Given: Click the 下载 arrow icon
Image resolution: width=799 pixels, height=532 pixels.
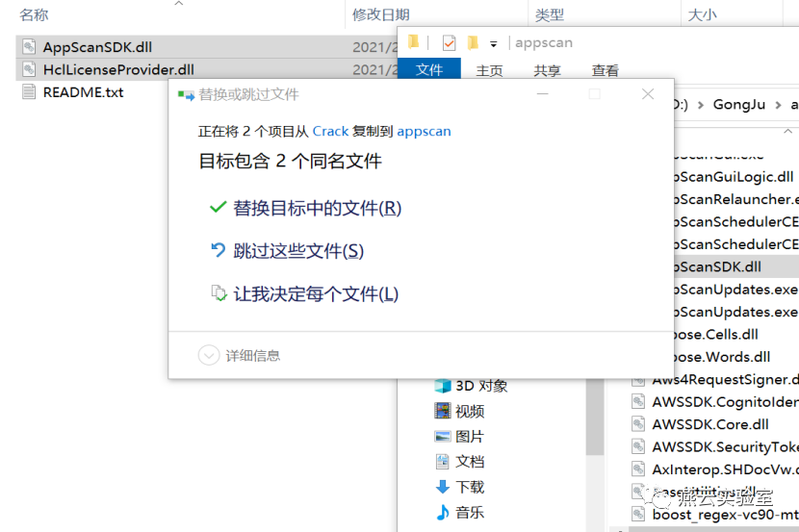Looking at the screenshot, I should click(443, 487).
